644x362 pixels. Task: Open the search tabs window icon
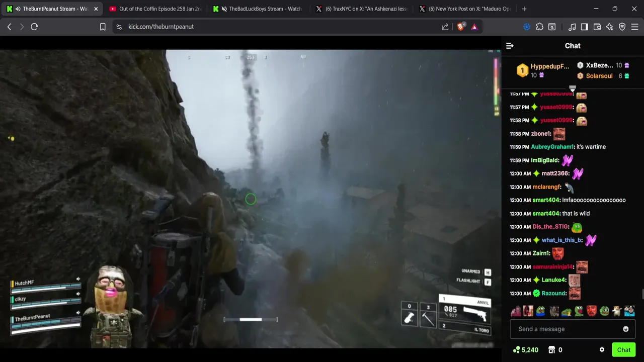pyautogui.click(x=552, y=27)
